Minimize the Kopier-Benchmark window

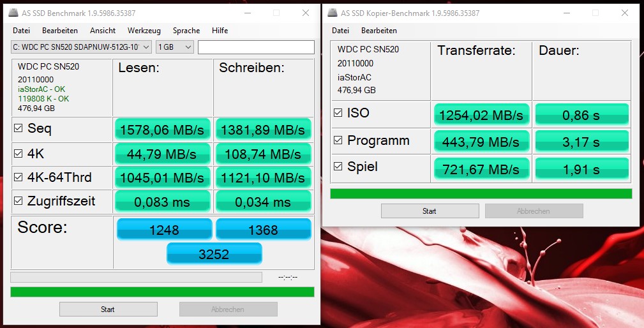click(x=566, y=13)
